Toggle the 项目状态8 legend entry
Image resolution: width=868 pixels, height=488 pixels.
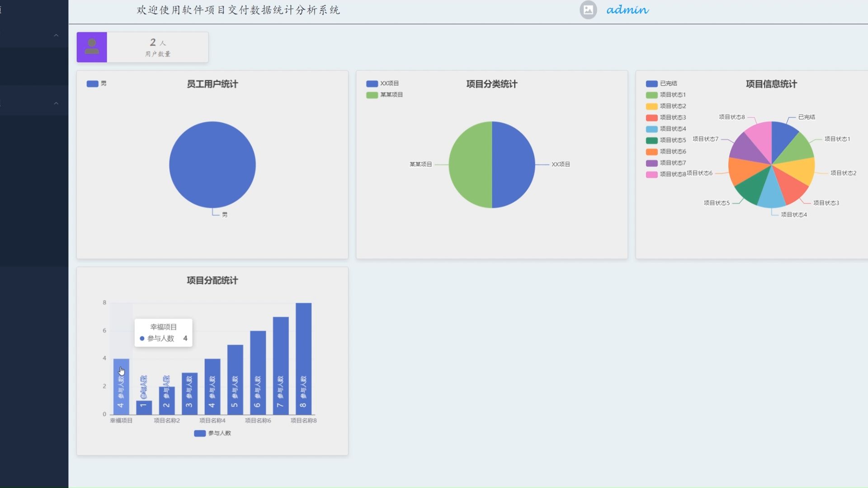666,174
